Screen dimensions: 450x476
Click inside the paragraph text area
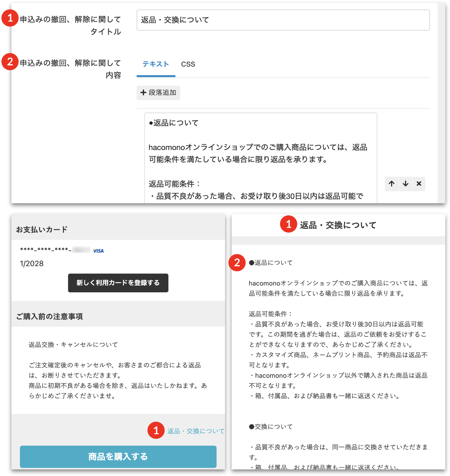[260, 158]
